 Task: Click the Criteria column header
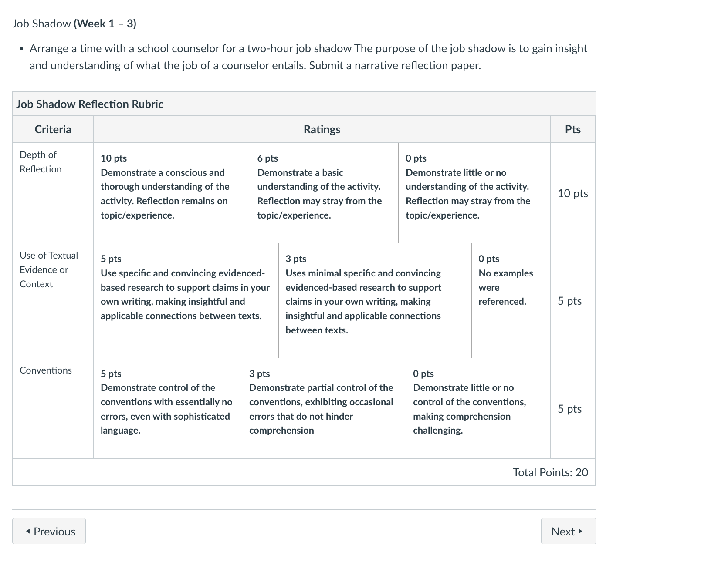click(53, 129)
